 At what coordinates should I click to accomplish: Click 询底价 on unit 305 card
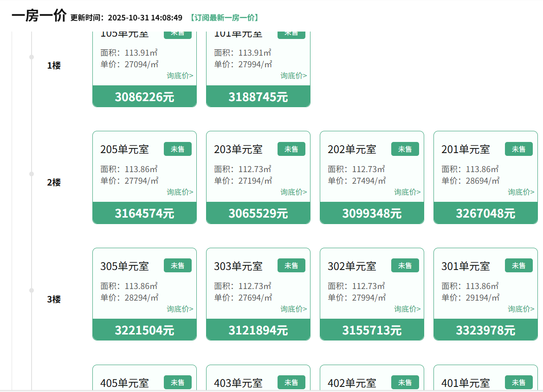tap(180, 309)
